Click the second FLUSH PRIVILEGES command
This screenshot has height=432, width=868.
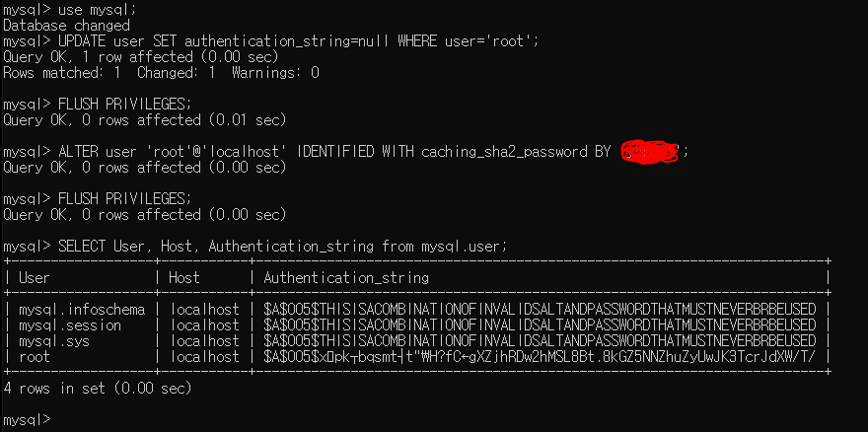click(x=98, y=199)
